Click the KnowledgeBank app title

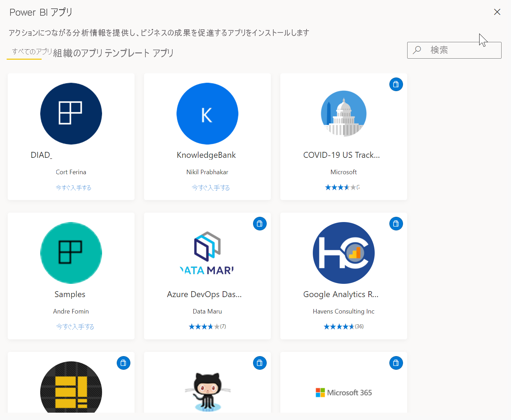coord(206,155)
